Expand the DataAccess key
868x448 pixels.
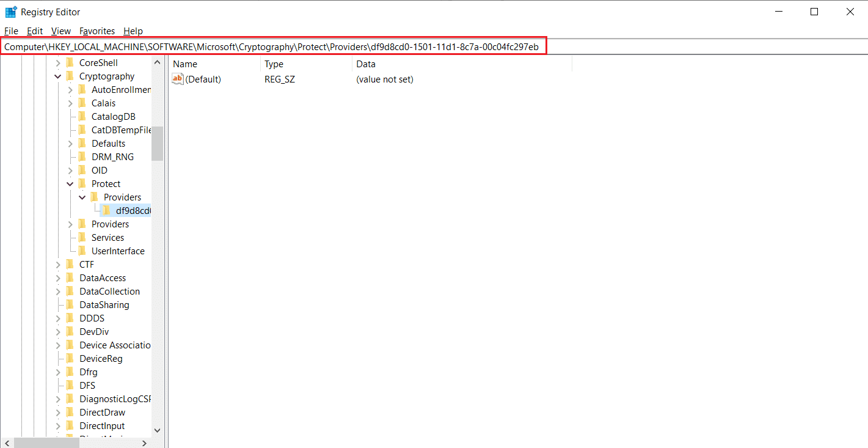pyautogui.click(x=58, y=278)
